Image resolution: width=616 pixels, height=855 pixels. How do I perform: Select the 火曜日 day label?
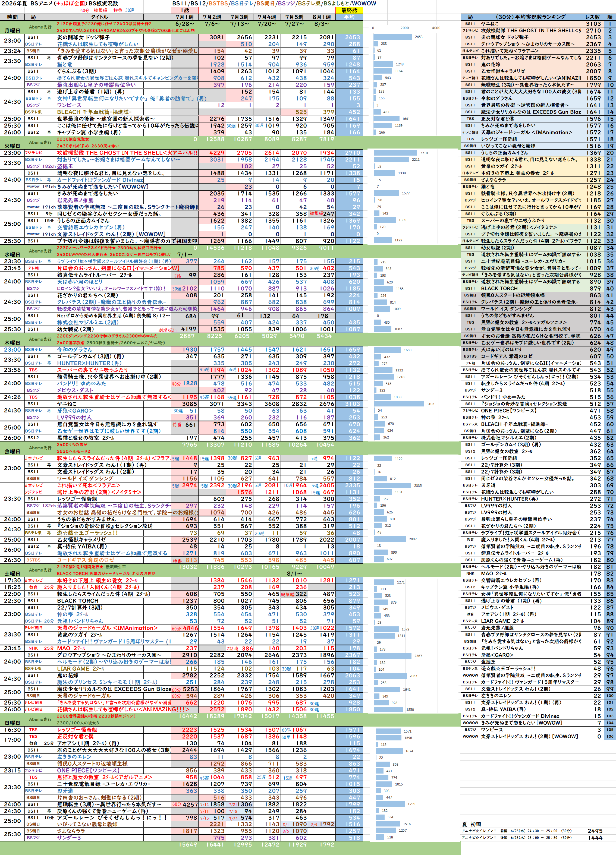click(x=12, y=146)
